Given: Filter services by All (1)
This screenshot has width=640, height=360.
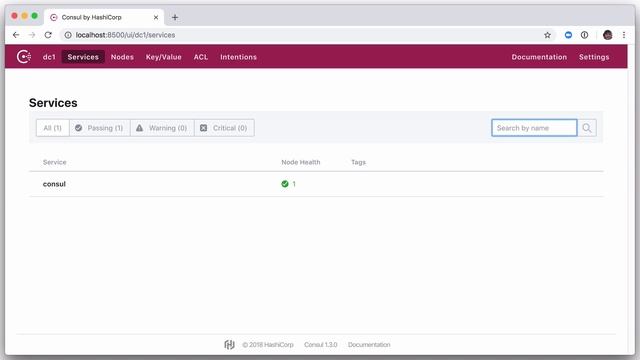Looking at the screenshot, I should (53, 128).
